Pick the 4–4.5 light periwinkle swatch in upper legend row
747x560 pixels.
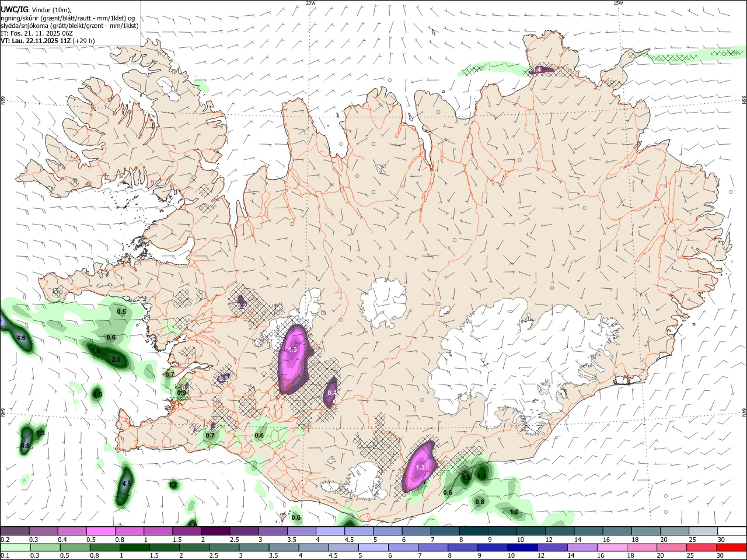coord(329,531)
